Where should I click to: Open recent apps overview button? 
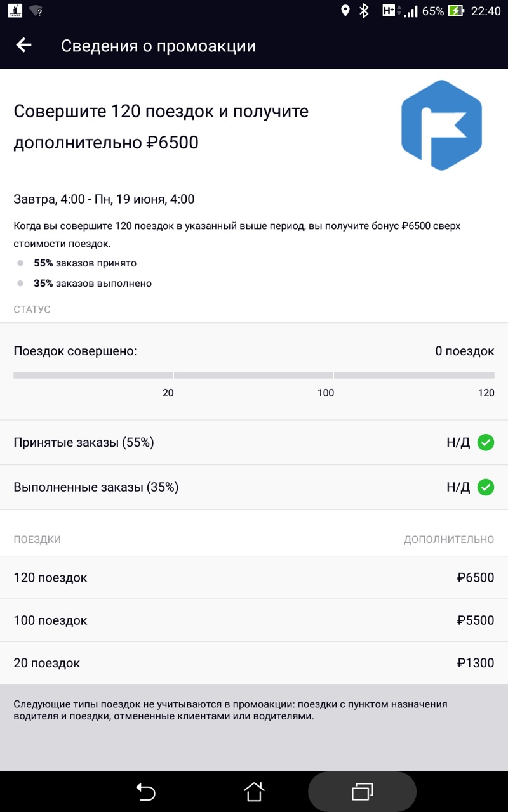click(x=362, y=792)
